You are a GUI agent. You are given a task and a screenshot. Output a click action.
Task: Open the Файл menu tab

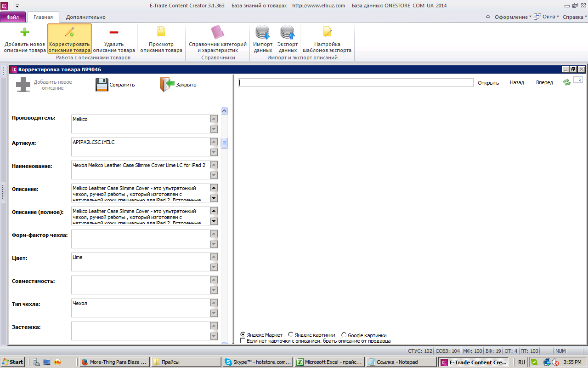(13, 17)
